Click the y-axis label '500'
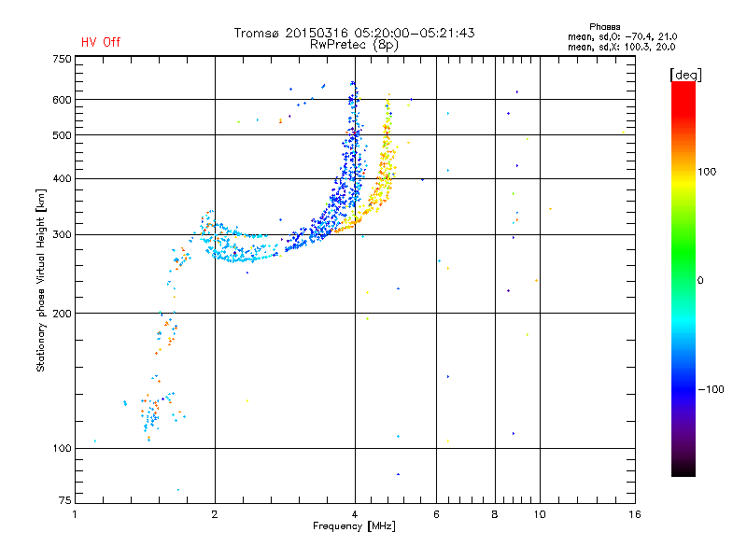747x560 pixels. 62,135
